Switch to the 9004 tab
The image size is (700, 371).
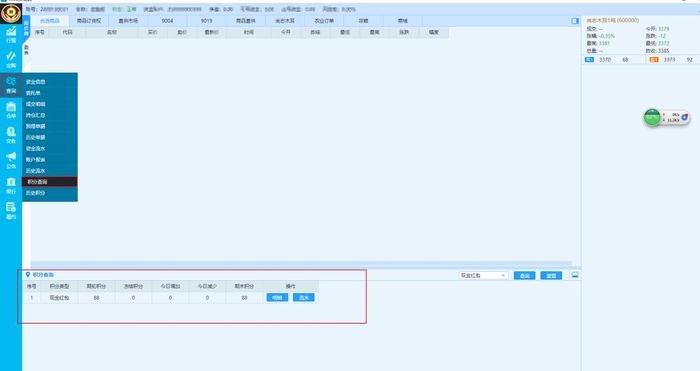(x=167, y=21)
